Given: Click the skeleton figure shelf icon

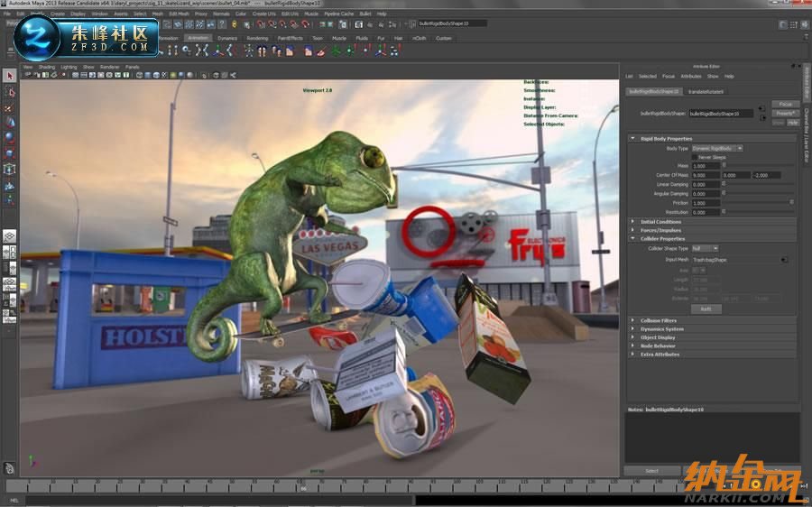Looking at the screenshot, I should 249,51.
